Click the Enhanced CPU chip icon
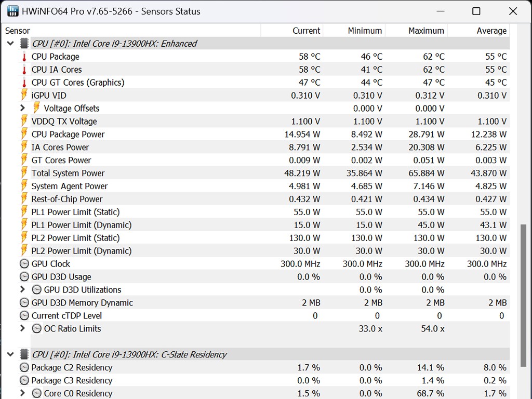Screen dimensions: 532x399 click(24, 44)
